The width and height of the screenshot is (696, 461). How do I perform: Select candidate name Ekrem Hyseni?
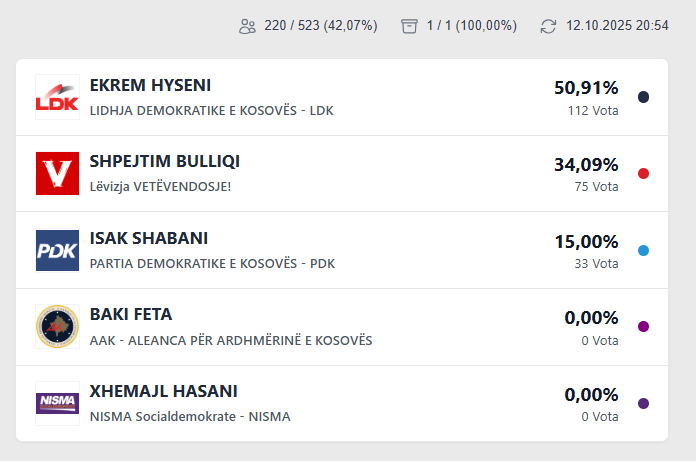click(x=150, y=86)
